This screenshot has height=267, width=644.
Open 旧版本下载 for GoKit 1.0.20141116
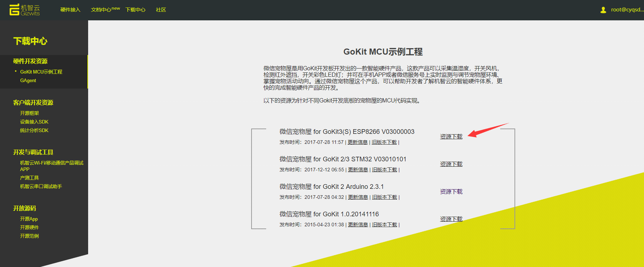click(385, 225)
